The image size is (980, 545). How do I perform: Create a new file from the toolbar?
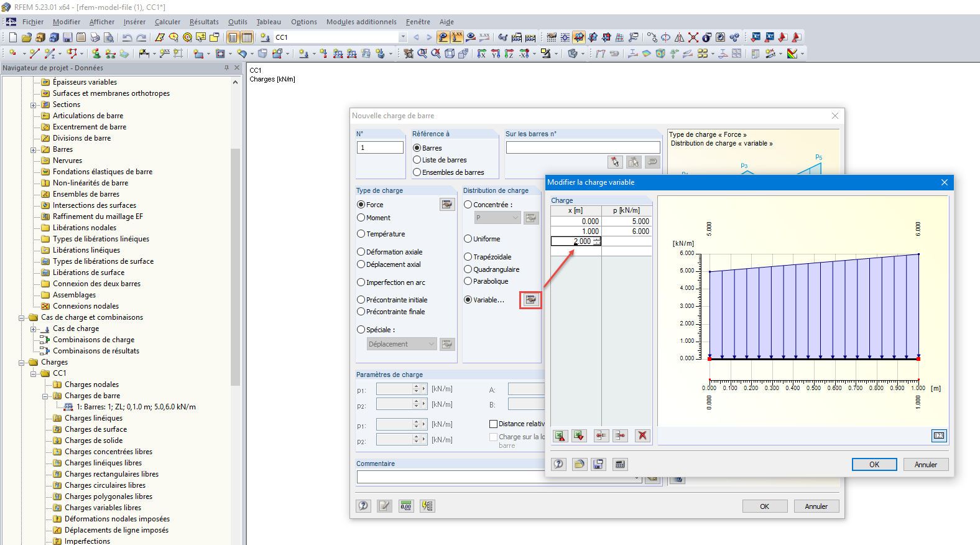12,37
